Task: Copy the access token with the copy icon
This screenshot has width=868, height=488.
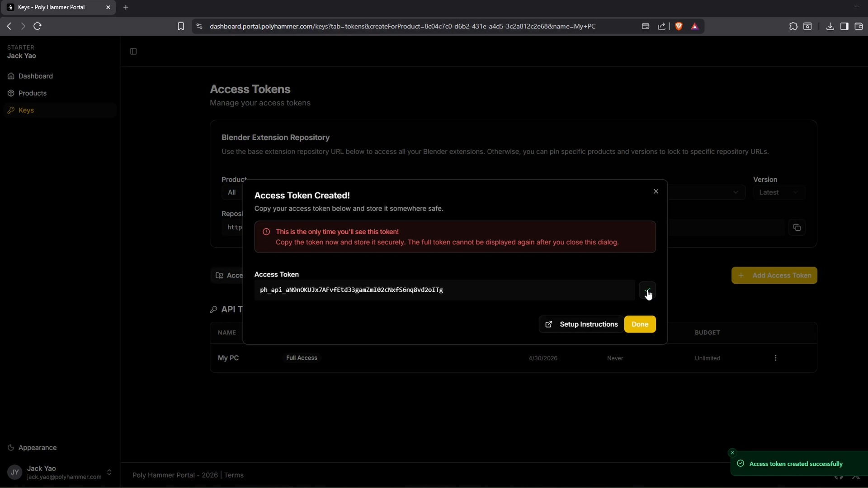Action: (x=647, y=290)
